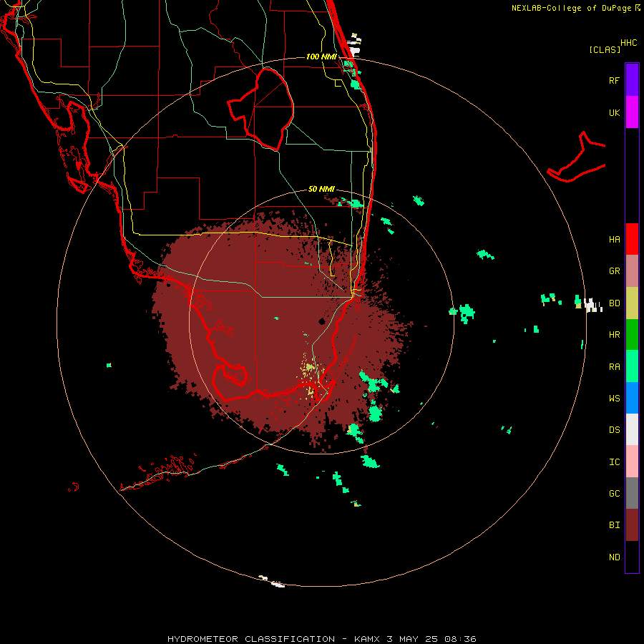This screenshot has width=644, height=644.
Task: Click the 'BD' legend label
Action: [614, 303]
